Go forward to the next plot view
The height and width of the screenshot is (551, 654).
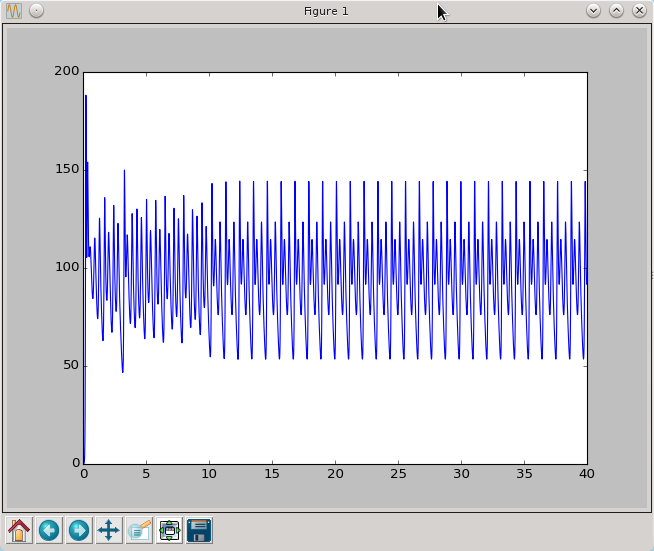tap(79, 530)
